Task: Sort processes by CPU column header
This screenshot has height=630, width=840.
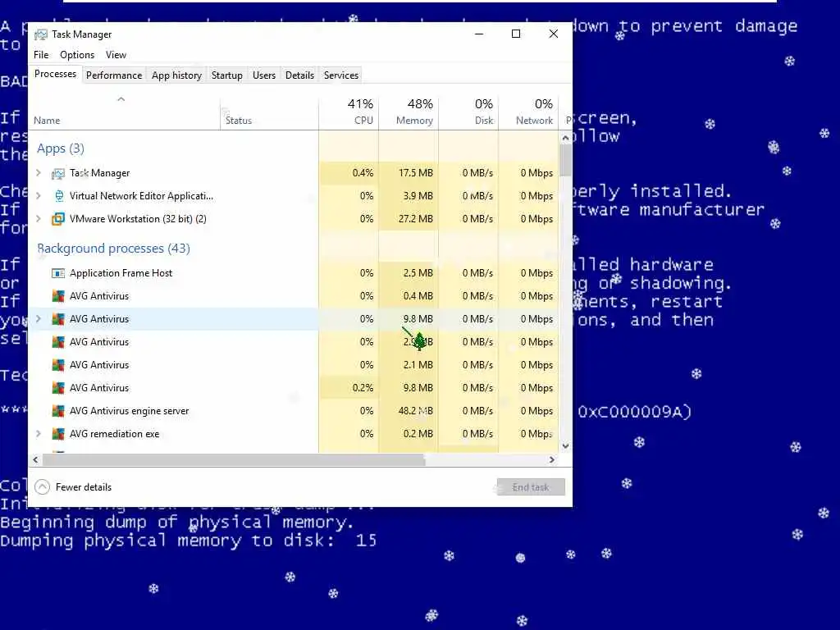Action: [x=349, y=112]
